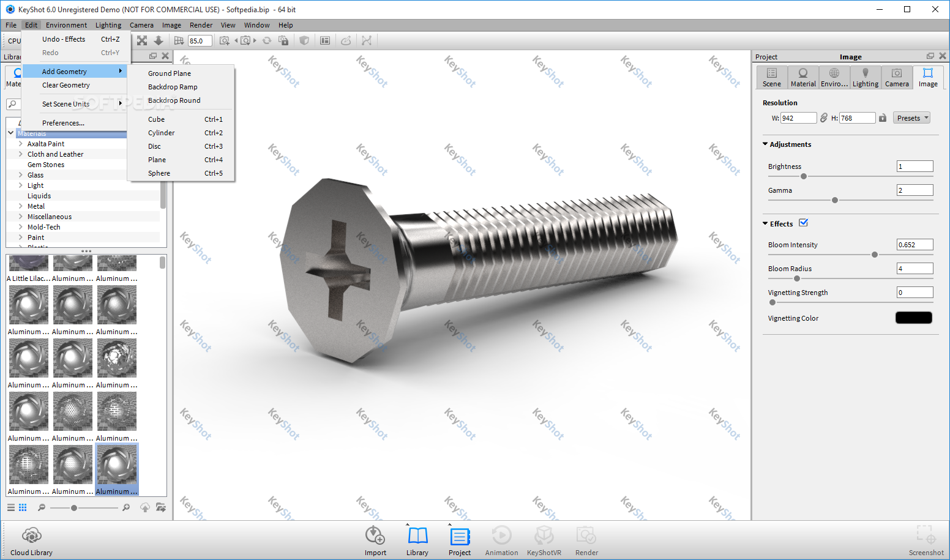
Task: Switch to the Material tab
Action: 803,78
